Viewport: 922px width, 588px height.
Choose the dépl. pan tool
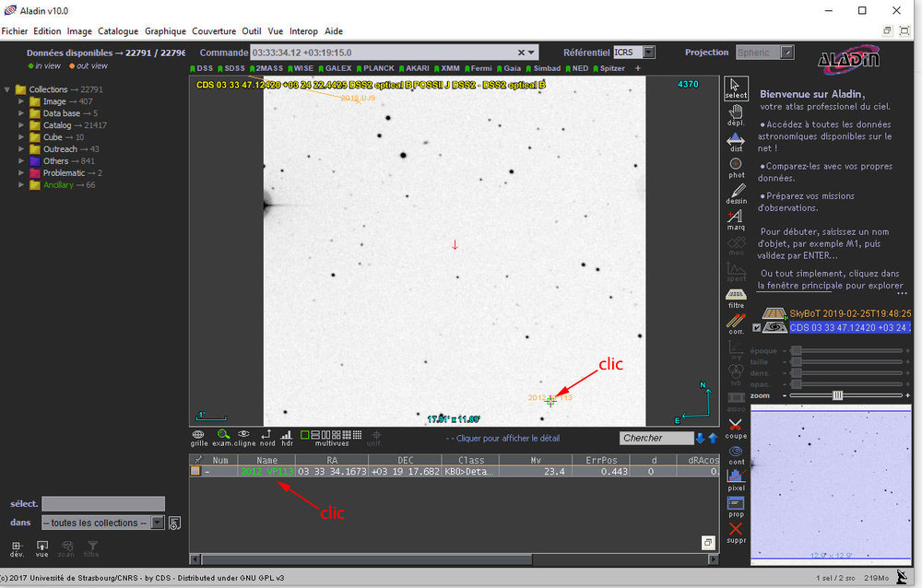[x=736, y=115]
